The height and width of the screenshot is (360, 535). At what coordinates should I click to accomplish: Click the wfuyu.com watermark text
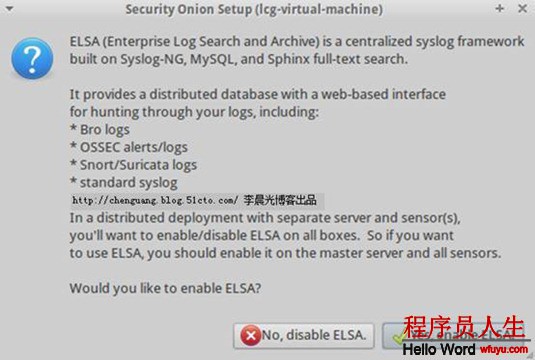pos(504,349)
